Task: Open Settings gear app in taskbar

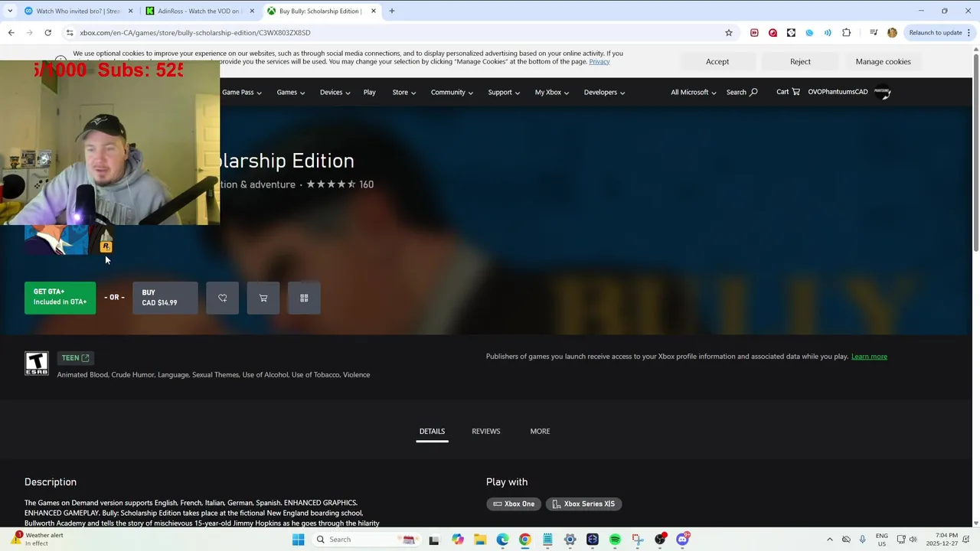Action: pyautogui.click(x=570, y=540)
